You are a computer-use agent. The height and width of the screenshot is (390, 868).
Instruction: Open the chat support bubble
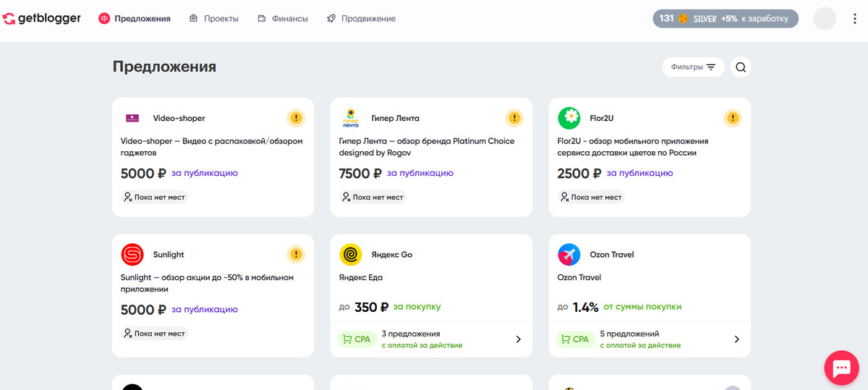841,368
